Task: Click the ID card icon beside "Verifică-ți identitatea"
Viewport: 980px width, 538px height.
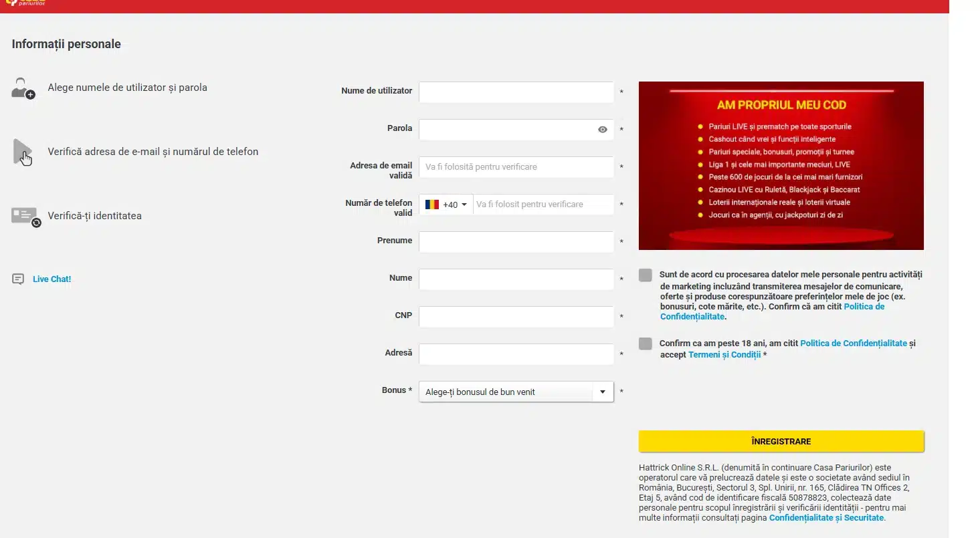Action: [23, 215]
